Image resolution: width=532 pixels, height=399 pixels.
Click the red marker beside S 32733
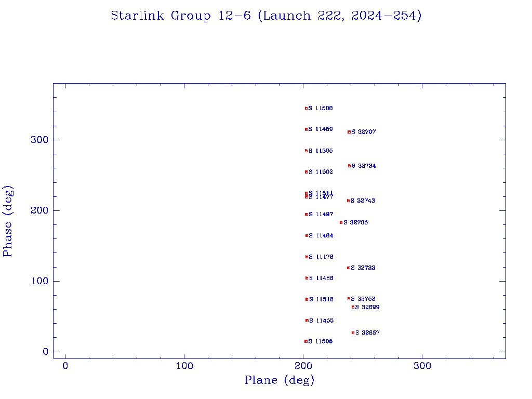pyautogui.click(x=349, y=268)
